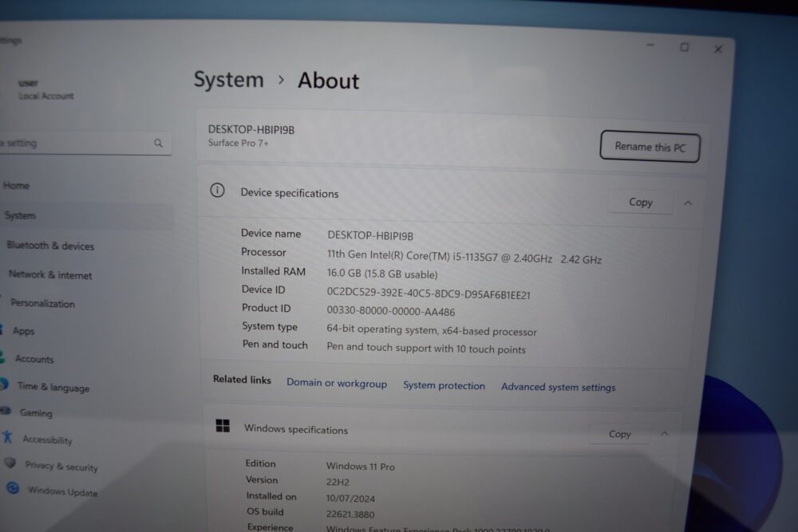Click the Gaming controller icon in sidebar
Image resolution: width=798 pixels, height=532 pixels.
pos(6,411)
